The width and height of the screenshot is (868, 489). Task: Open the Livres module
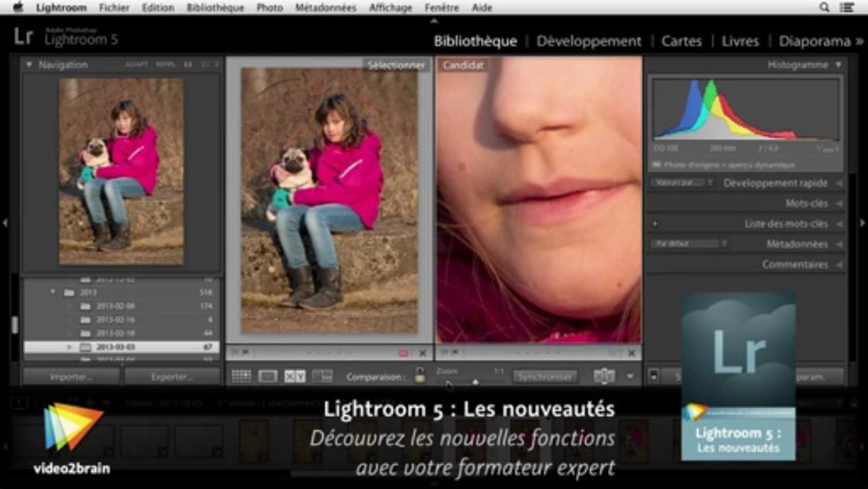pyautogui.click(x=740, y=41)
